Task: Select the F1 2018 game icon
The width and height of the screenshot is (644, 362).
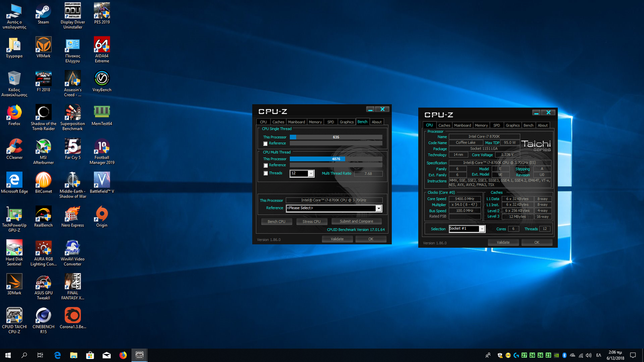Action: (x=43, y=81)
